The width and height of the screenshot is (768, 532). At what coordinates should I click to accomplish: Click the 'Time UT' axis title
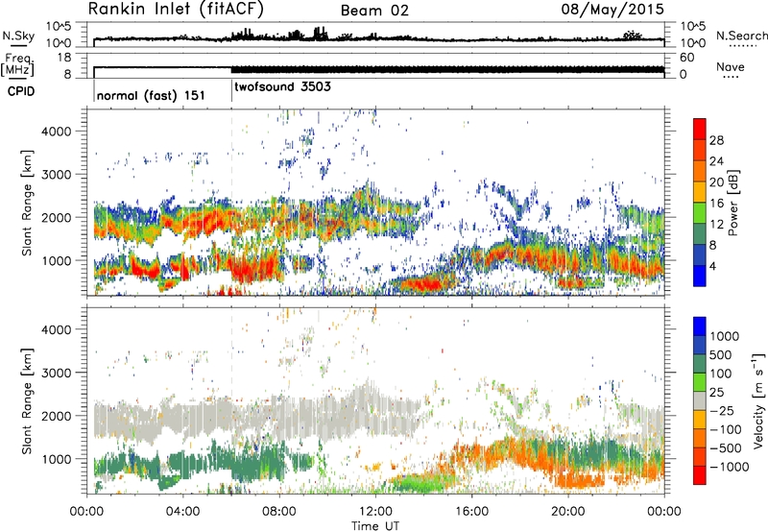[x=375, y=526]
